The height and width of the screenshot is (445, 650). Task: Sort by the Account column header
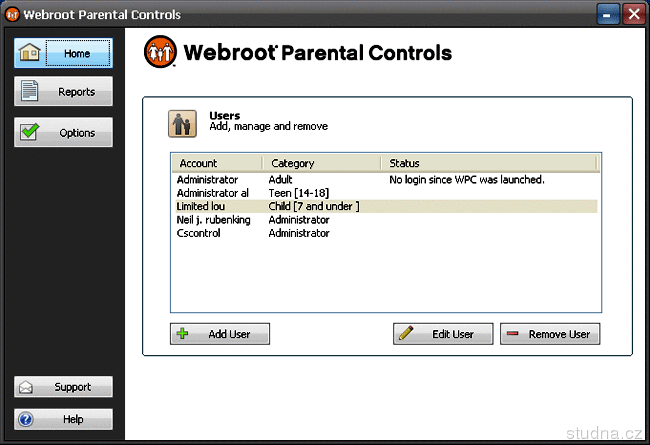coord(217,163)
